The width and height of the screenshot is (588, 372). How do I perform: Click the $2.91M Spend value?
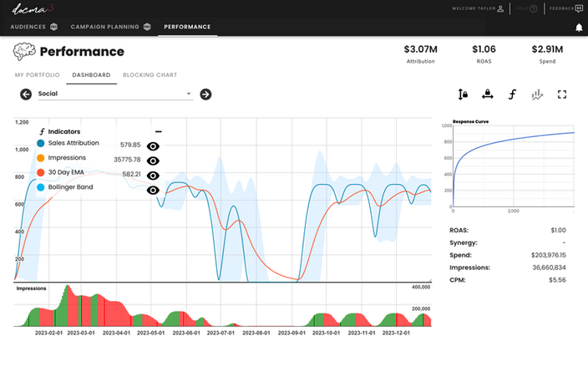pyautogui.click(x=547, y=49)
